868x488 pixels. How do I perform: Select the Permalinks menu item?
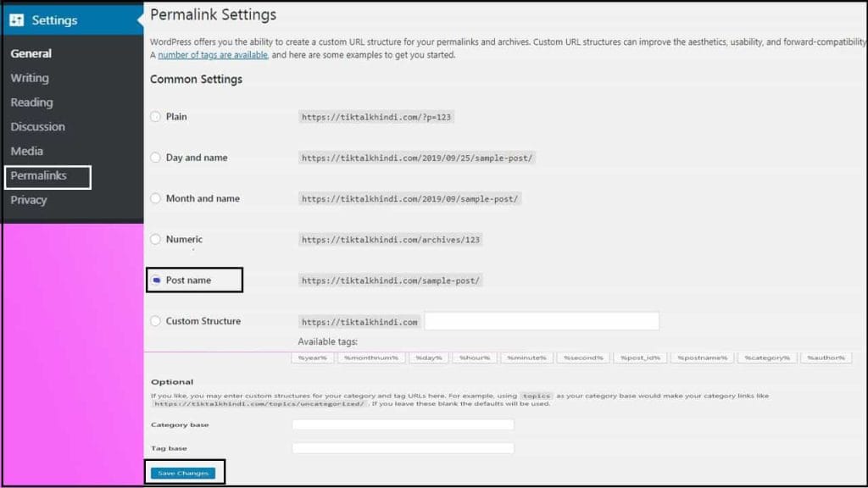click(x=38, y=176)
